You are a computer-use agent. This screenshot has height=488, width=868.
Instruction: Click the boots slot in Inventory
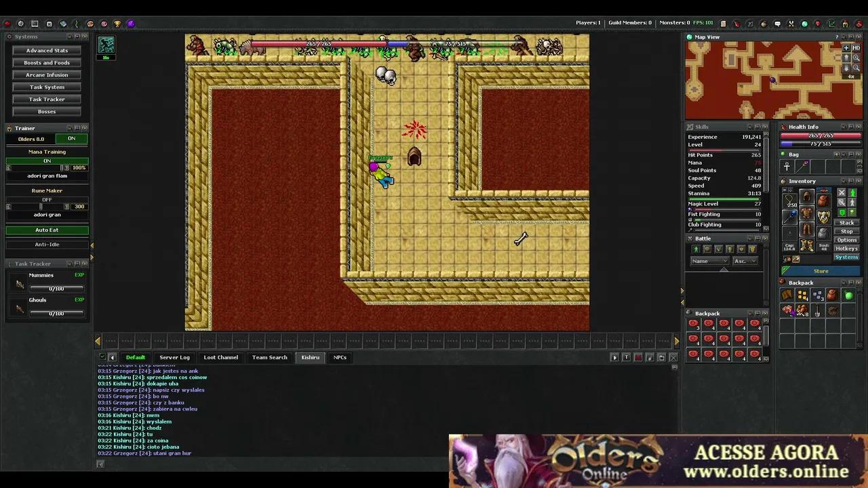[x=807, y=245]
